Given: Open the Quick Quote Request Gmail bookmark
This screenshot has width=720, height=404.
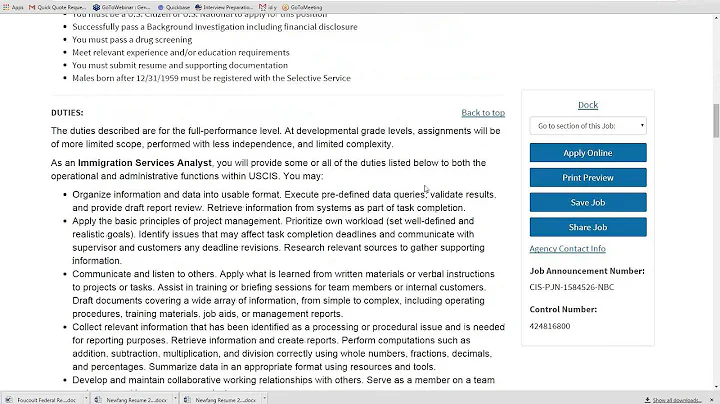Looking at the screenshot, I should point(57,7).
